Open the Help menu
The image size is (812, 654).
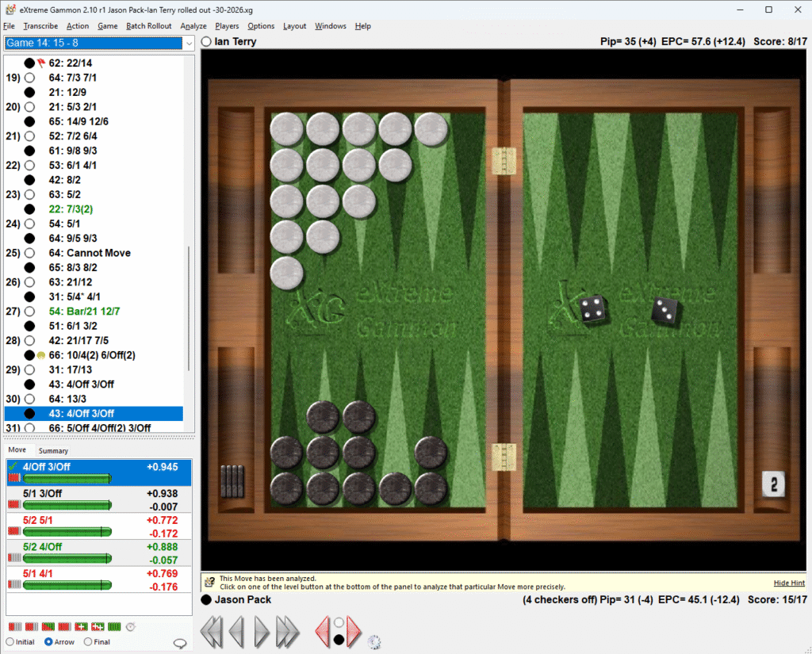[362, 26]
